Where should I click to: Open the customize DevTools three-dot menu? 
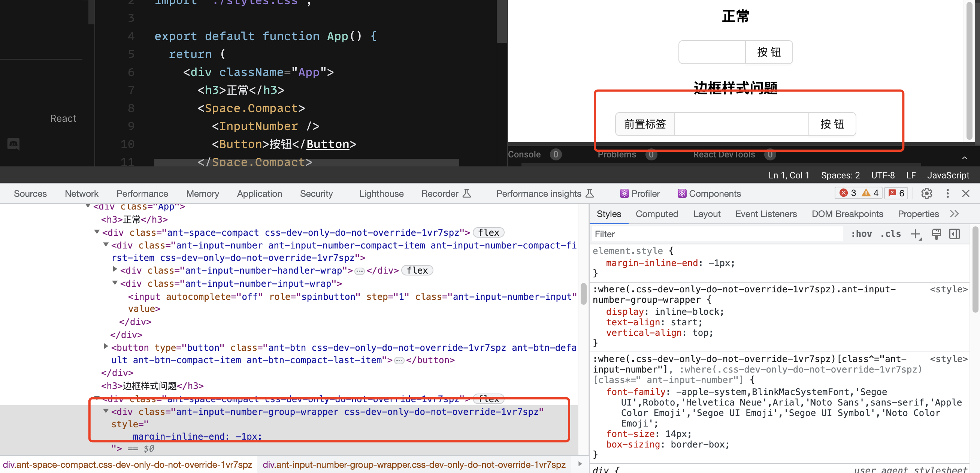[x=948, y=193]
